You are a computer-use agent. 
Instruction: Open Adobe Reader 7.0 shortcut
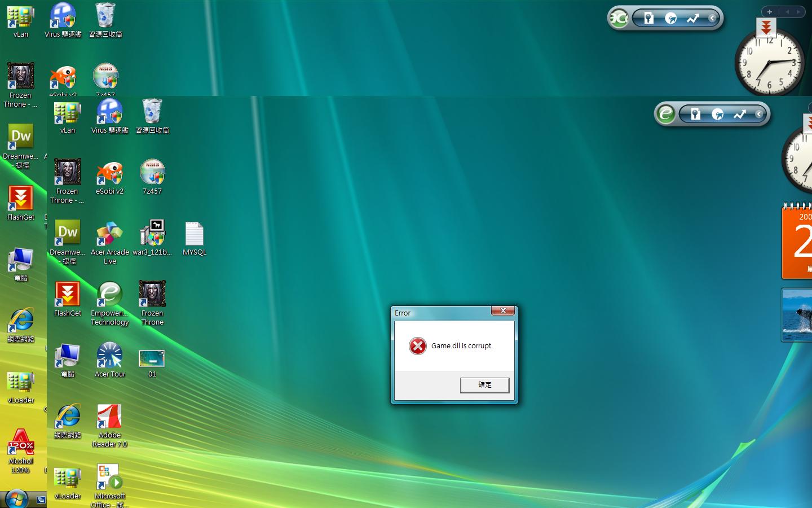tap(109, 418)
